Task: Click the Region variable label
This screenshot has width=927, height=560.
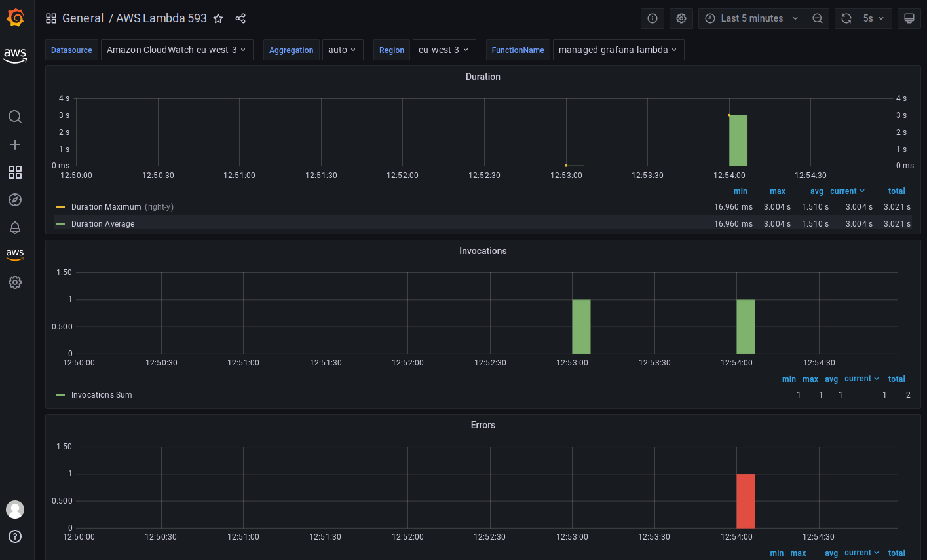Action: click(x=392, y=50)
